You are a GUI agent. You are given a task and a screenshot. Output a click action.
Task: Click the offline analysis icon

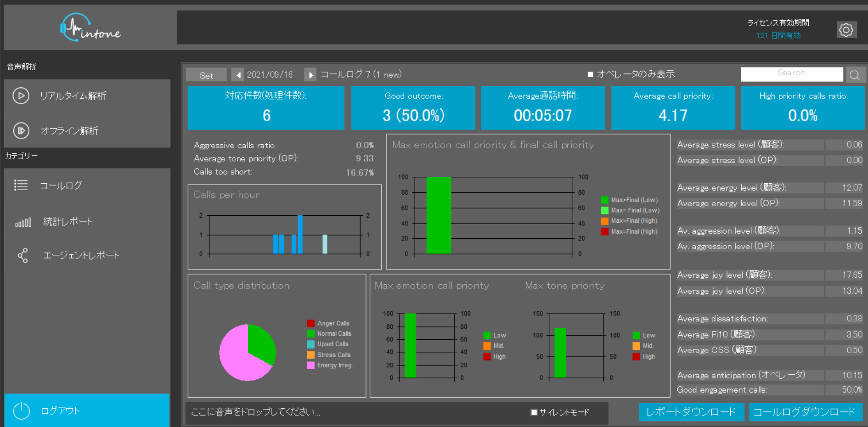coord(21,130)
